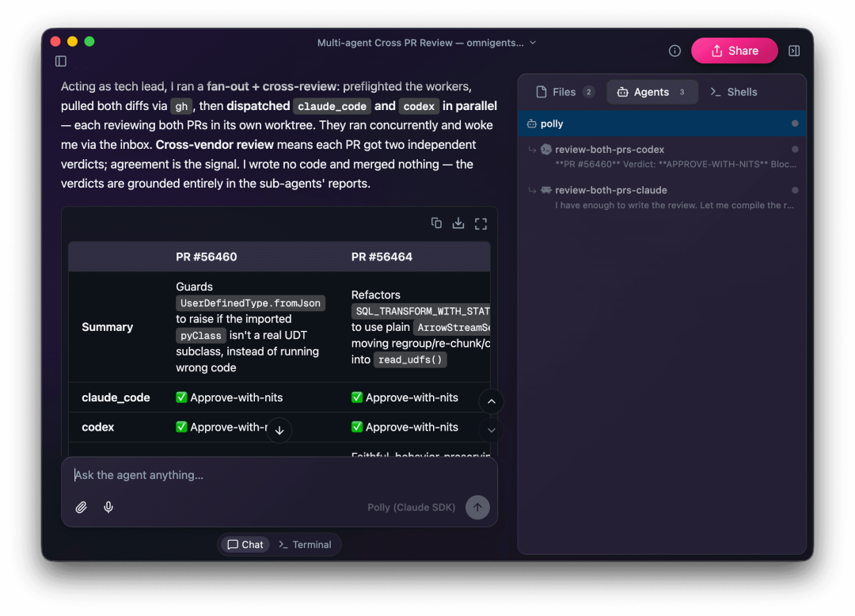Start voice input with the microphone icon
855x616 pixels.
tap(108, 508)
